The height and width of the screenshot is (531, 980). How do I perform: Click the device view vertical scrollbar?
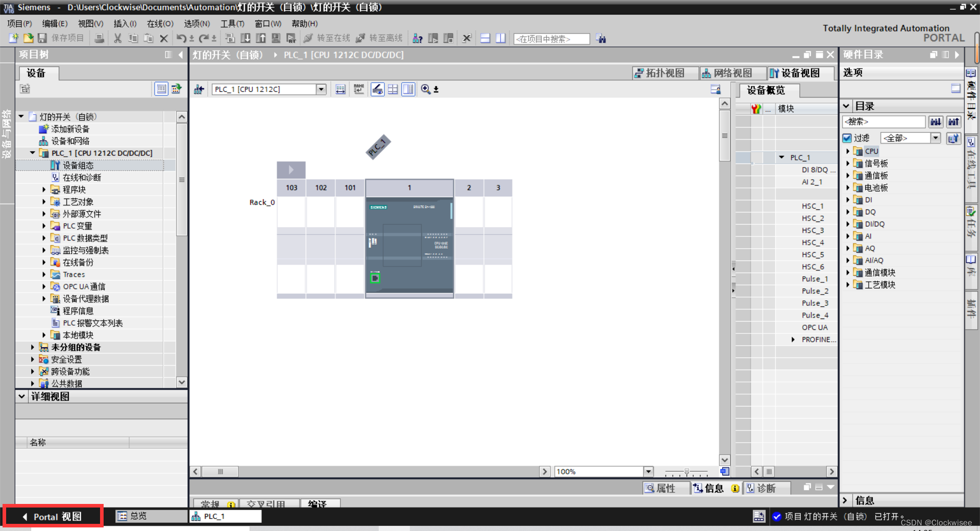[x=724, y=135]
